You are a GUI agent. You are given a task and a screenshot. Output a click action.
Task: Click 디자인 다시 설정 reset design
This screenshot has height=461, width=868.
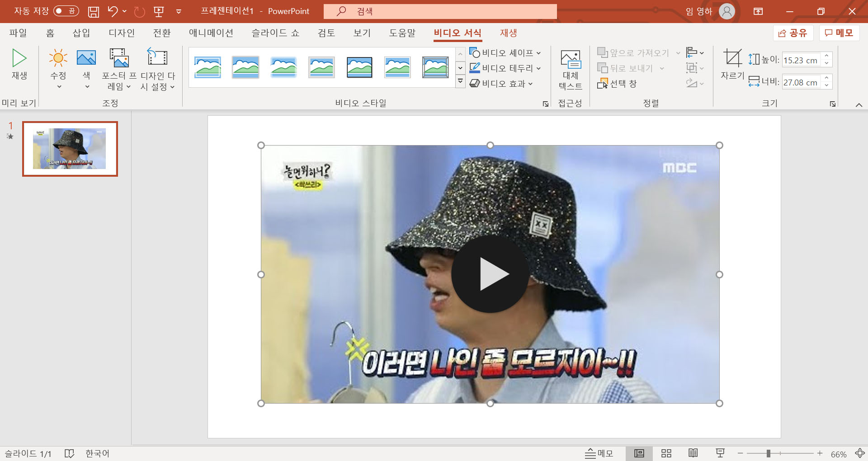tap(157, 69)
